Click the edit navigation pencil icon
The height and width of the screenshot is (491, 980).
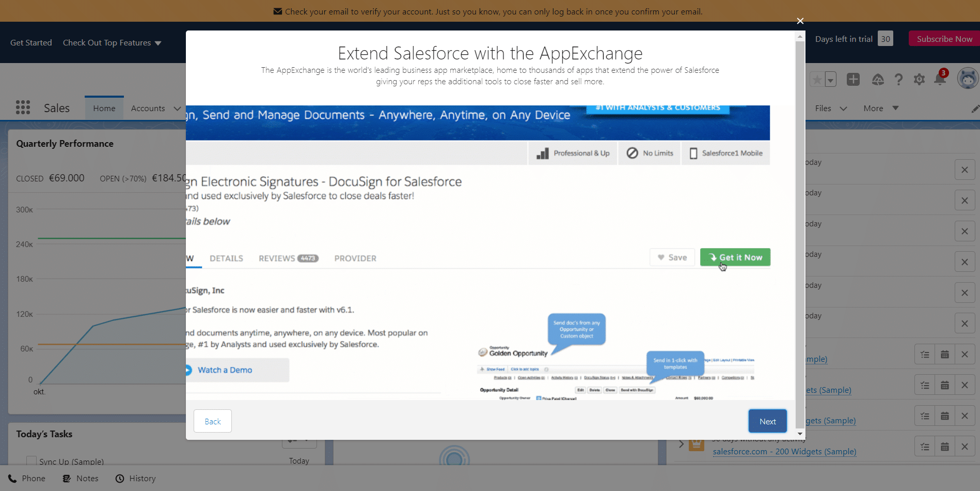coord(975,109)
